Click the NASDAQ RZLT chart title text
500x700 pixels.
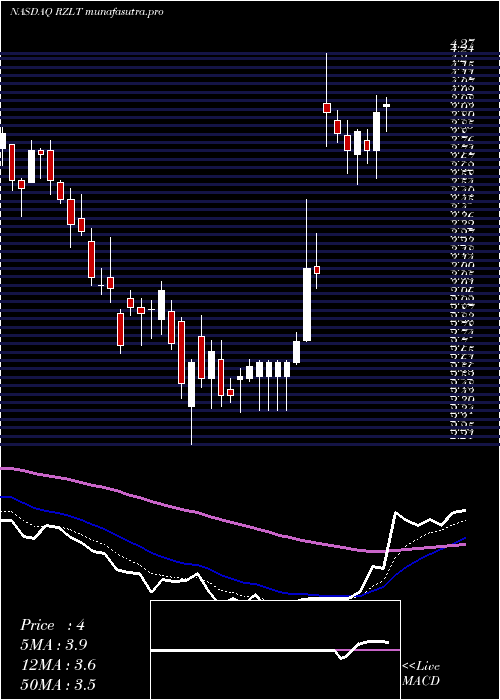(86, 12)
